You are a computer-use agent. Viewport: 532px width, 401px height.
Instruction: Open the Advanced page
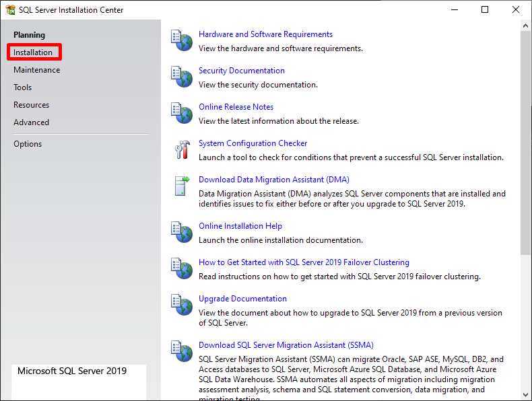[31, 122]
